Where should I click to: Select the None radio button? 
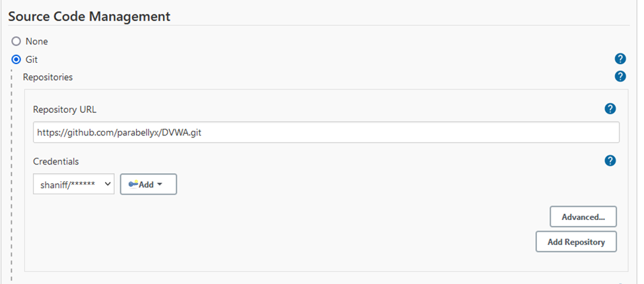(17, 41)
